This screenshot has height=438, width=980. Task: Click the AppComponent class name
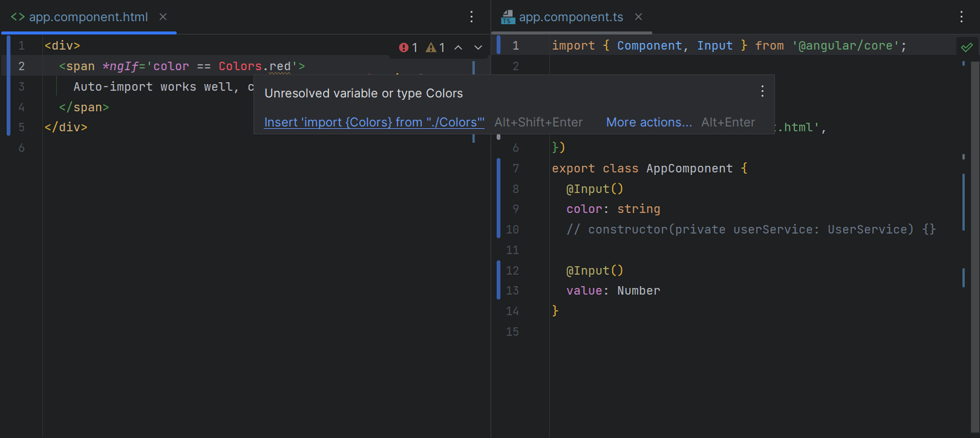pyautogui.click(x=689, y=169)
